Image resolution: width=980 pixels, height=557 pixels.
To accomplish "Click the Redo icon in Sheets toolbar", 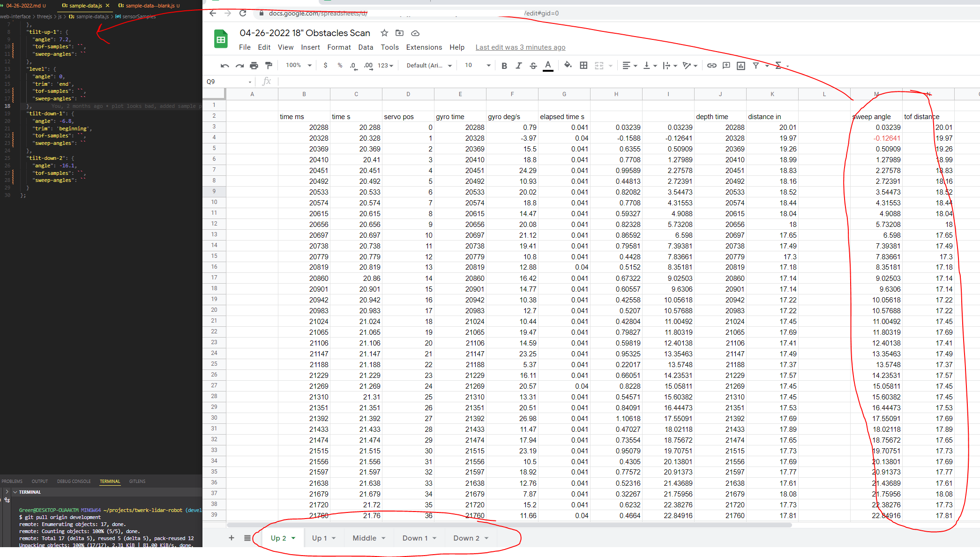I will pos(239,66).
